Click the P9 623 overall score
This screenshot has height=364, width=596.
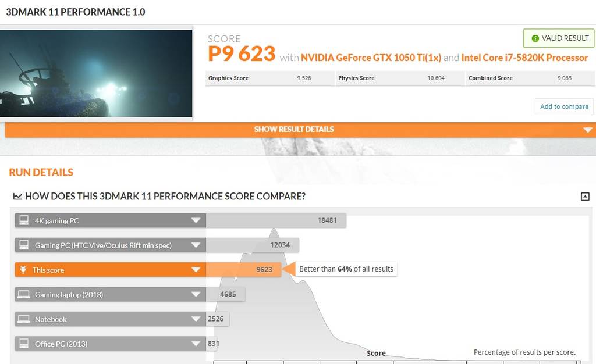point(242,53)
